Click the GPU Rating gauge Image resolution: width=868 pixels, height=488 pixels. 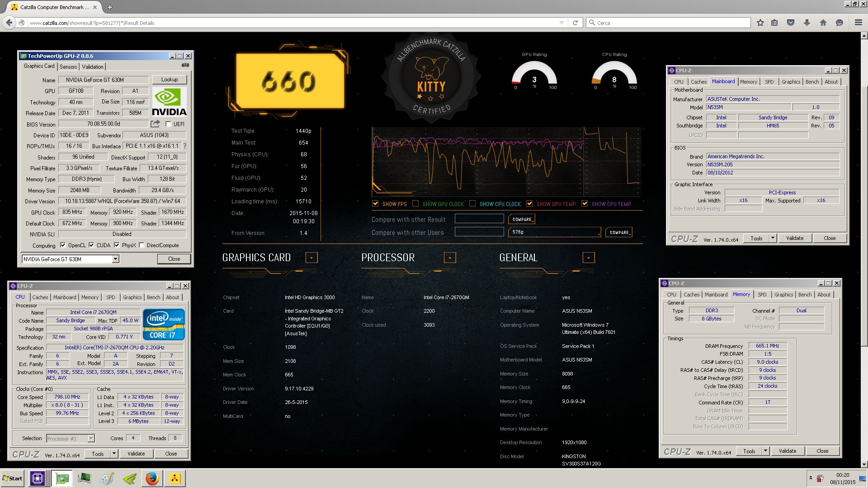(x=534, y=75)
